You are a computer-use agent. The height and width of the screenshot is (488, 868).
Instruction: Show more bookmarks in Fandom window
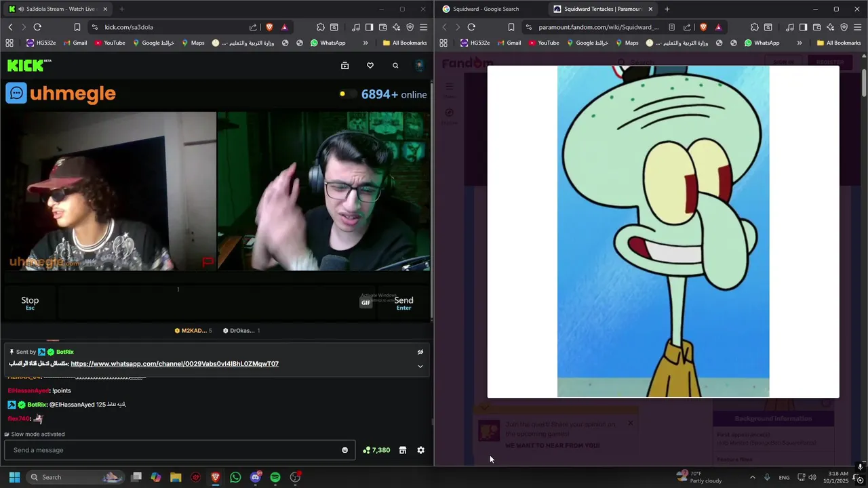(x=800, y=43)
